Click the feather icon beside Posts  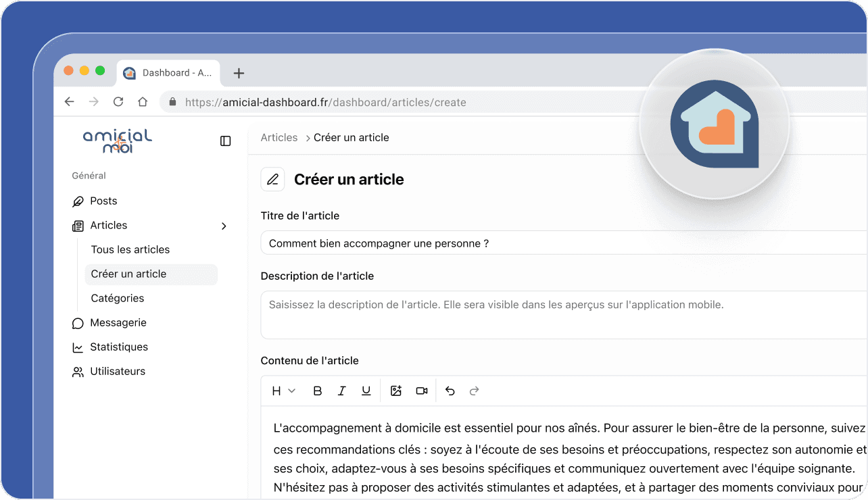[x=78, y=201]
